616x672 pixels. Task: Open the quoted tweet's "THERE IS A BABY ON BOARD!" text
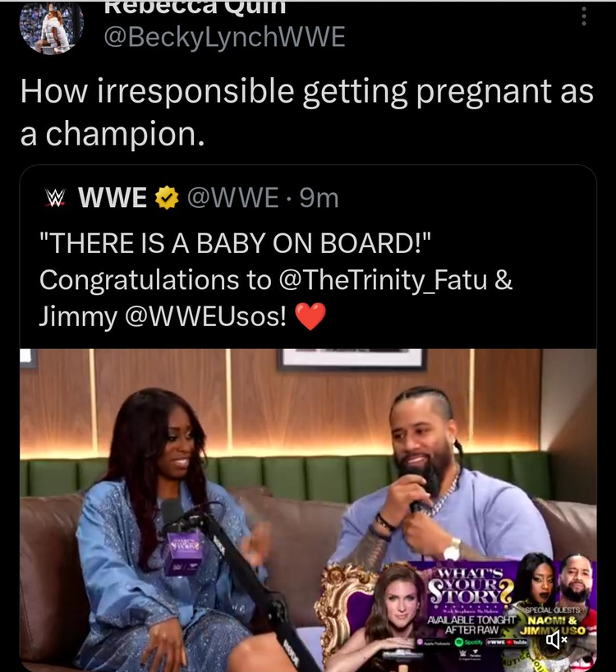(x=235, y=243)
